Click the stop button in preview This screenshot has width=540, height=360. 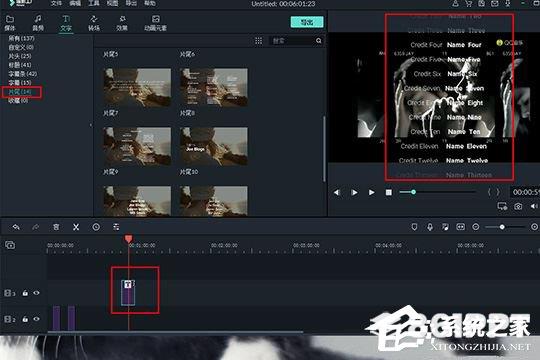click(388, 192)
